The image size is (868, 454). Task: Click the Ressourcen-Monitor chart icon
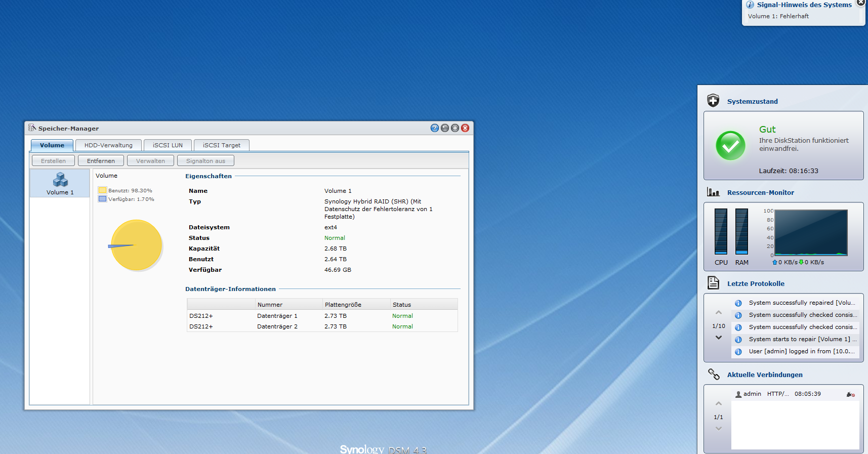pyautogui.click(x=713, y=192)
